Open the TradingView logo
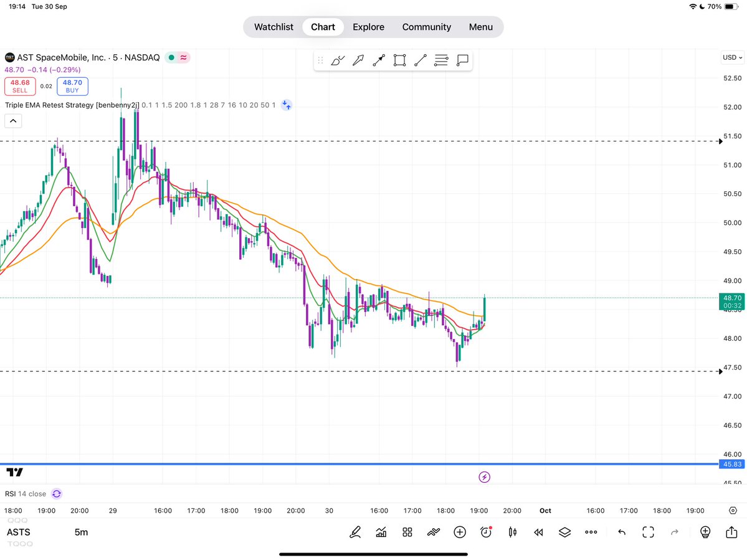This screenshot has width=747, height=560. [15, 472]
